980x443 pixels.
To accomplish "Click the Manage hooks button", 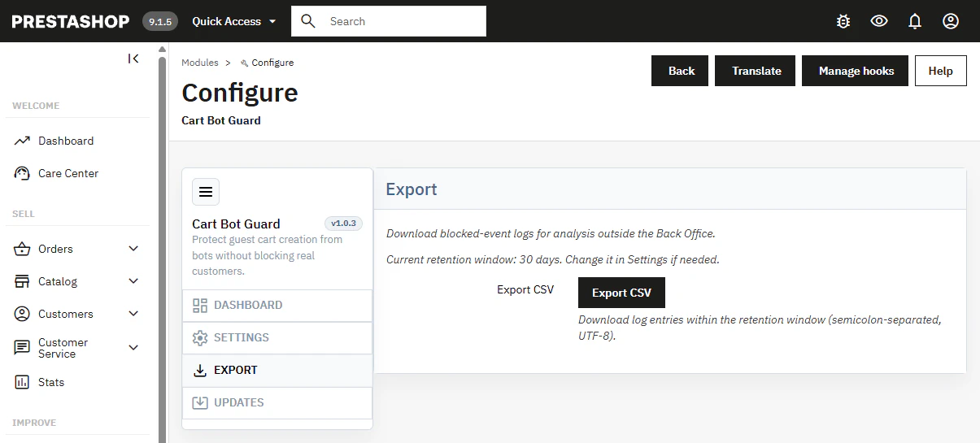I will [856, 71].
